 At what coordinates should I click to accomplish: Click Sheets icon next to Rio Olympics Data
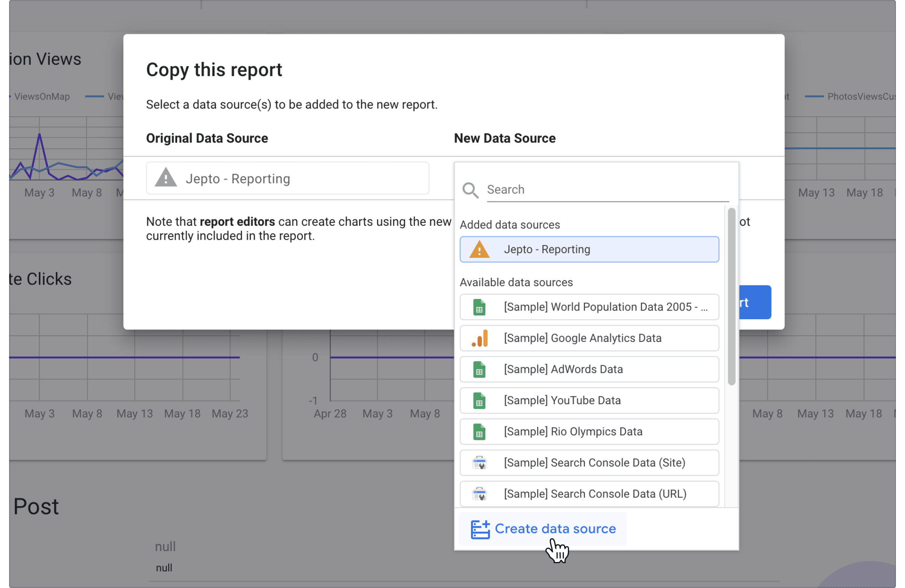pyautogui.click(x=479, y=432)
